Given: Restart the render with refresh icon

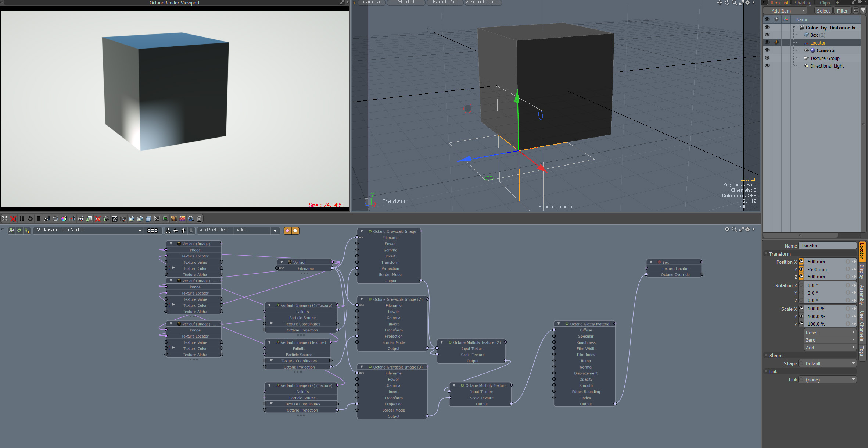Looking at the screenshot, I should 30,218.
